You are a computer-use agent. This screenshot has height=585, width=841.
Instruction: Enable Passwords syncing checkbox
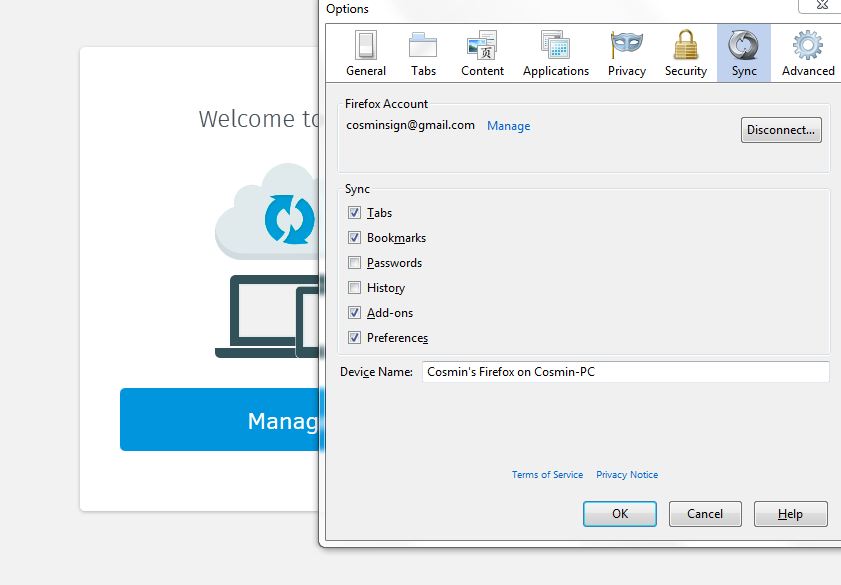pos(354,263)
